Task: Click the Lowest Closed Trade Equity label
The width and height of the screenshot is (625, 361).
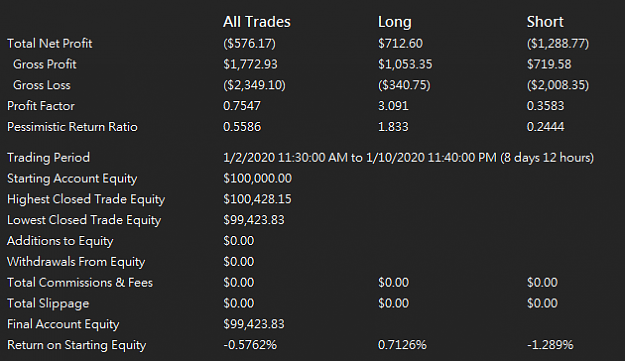Action: 84,220
